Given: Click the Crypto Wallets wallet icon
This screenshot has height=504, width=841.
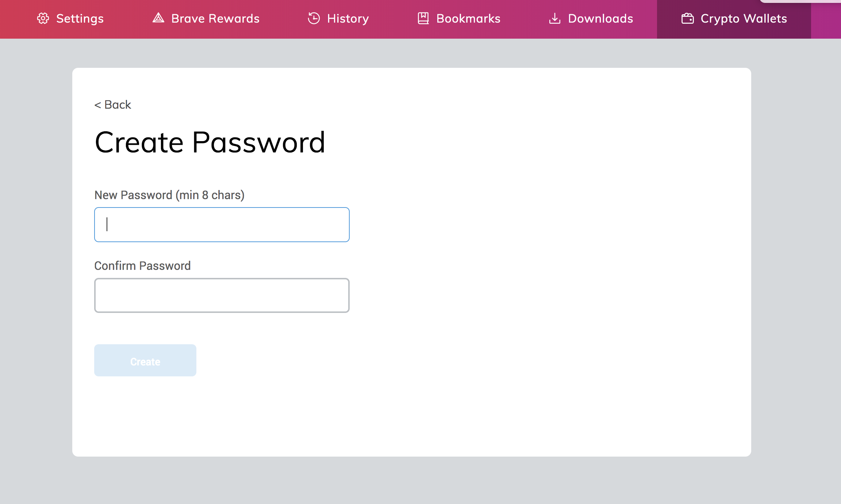Looking at the screenshot, I should 687,18.
